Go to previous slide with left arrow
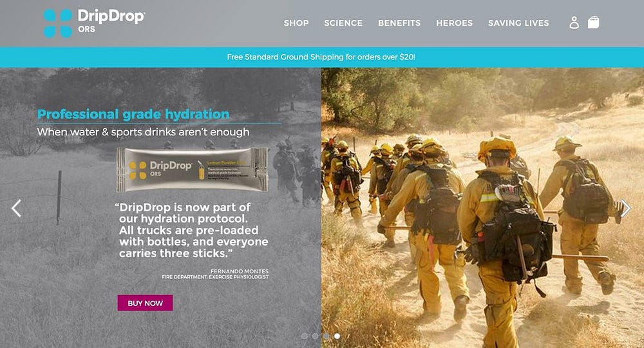 [16, 208]
